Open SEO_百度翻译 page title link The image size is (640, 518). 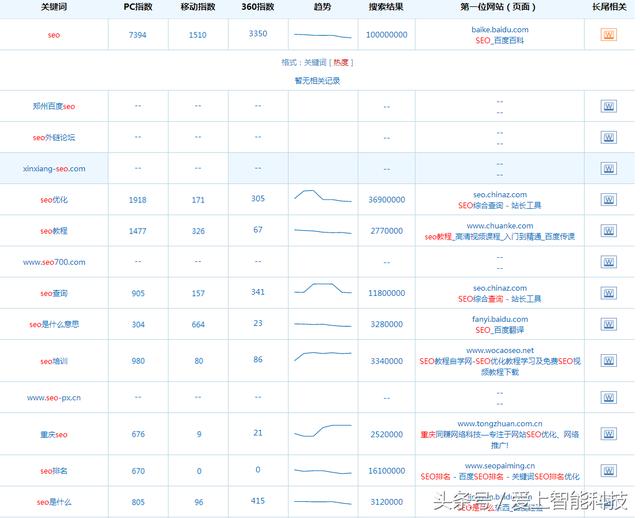pos(500,330)
